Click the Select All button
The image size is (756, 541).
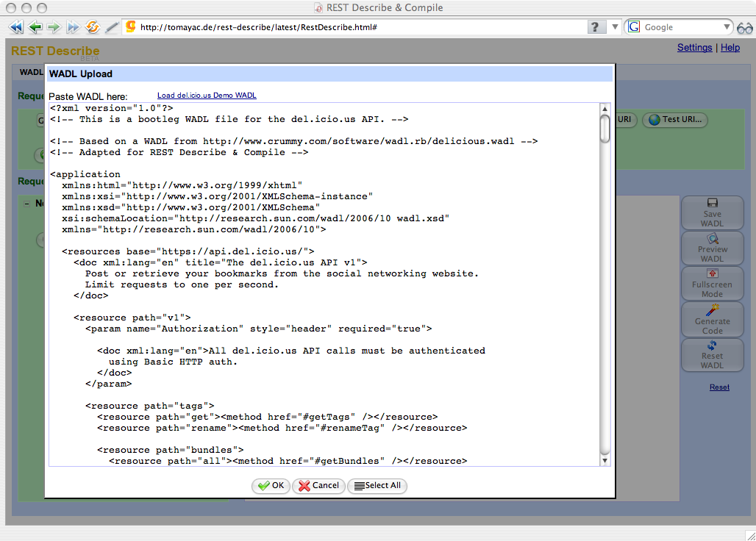click(x=377, y=486)
